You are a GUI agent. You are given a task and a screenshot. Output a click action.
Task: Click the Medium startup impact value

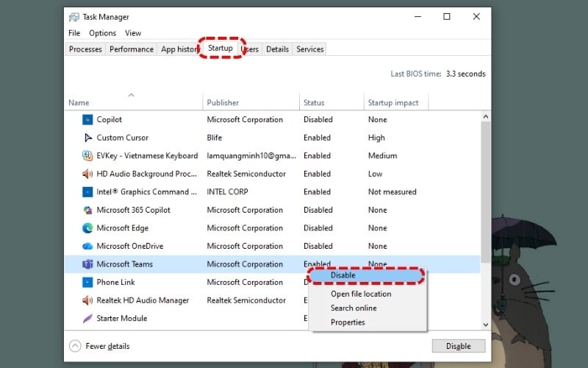click(x=382, y=155)
